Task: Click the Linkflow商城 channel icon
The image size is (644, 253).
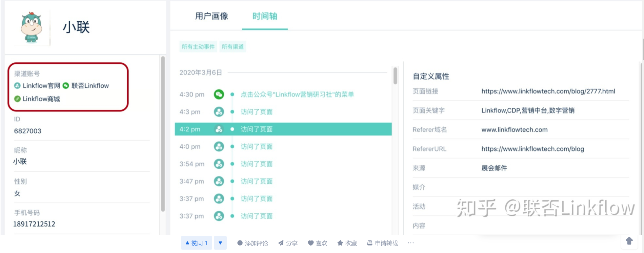Action: [17, 99]
